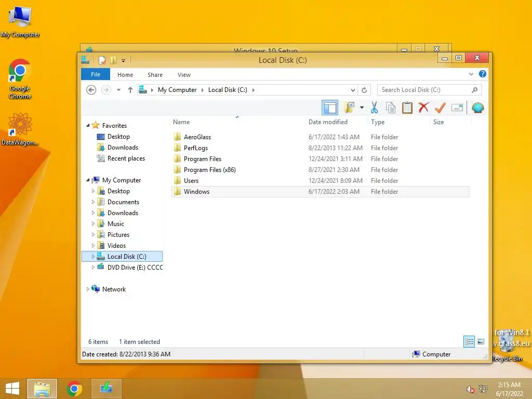Collapse the Favorites tree group
The height and width of the screenshot is (399, 532).
click(x=88, y=125)
